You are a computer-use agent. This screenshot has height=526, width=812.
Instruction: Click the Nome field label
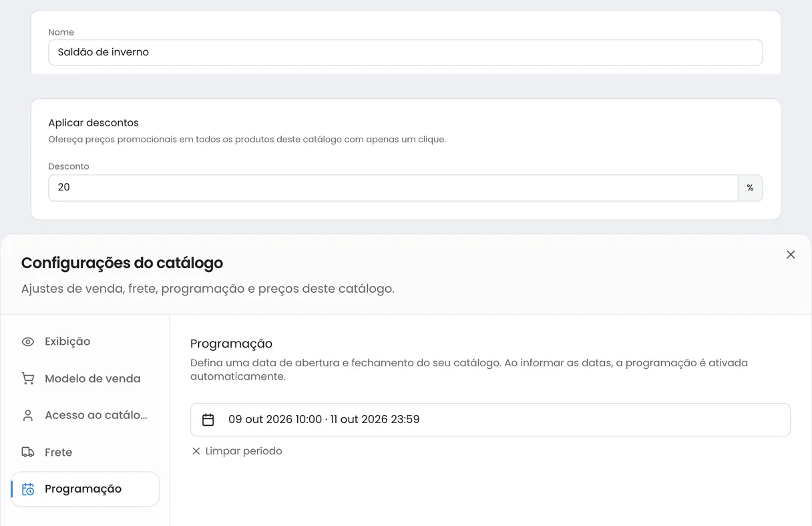pyautogui.click(x=61, y=32)
